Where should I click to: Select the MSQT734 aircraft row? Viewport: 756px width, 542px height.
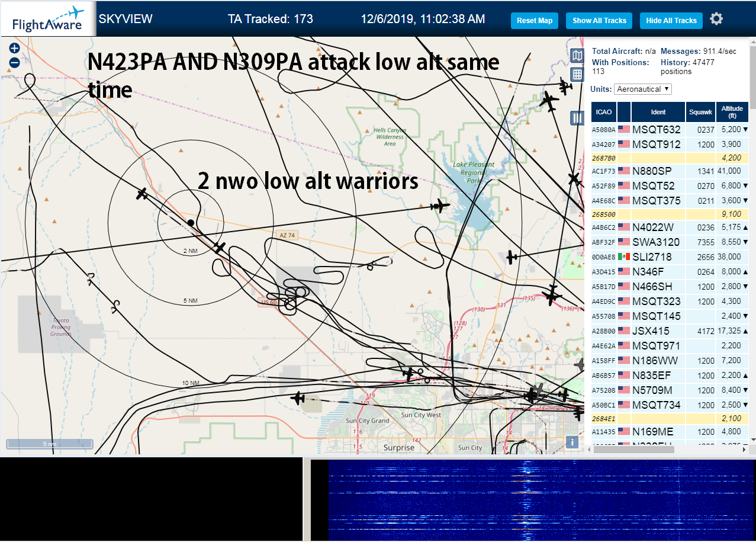(x=670, y=405)
